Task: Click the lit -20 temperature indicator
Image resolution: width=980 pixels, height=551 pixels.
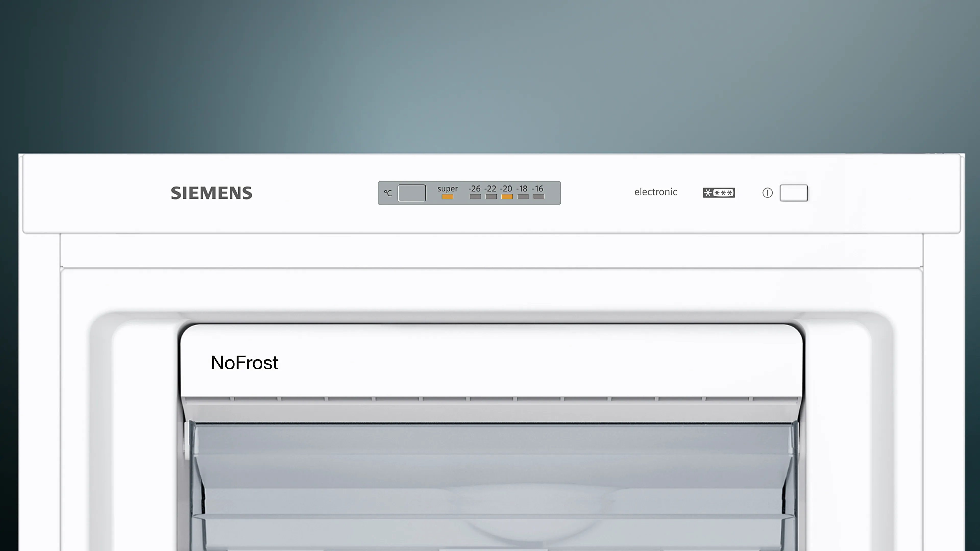Action: pyautogui.click(x=507, y=197)
